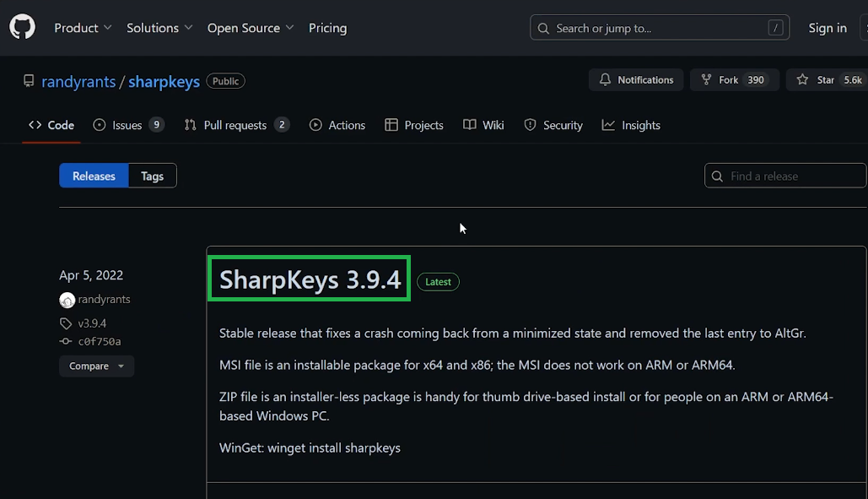Viewport: 868px width, 499px height.
Task: Open the SharpKeys 3.9.4 release title
Action: click(x=310, y=279)
